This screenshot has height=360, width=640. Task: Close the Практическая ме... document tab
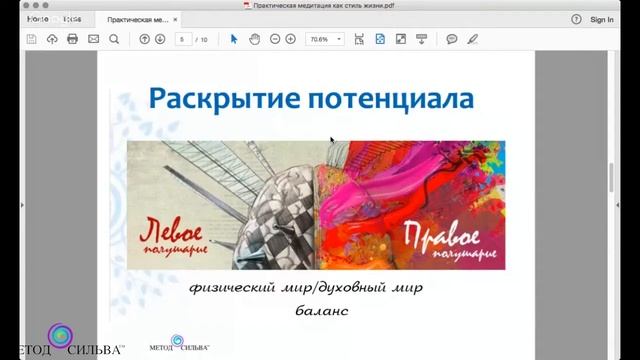click(175, 20)
